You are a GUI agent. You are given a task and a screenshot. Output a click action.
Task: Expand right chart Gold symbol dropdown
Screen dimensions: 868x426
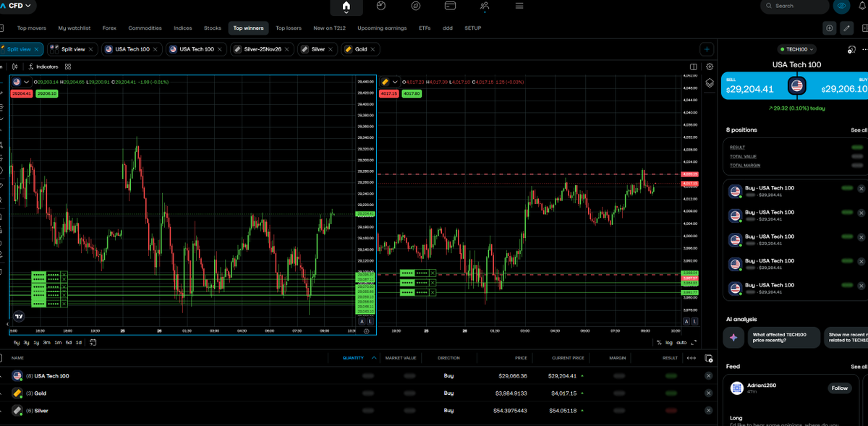(395, 82)
